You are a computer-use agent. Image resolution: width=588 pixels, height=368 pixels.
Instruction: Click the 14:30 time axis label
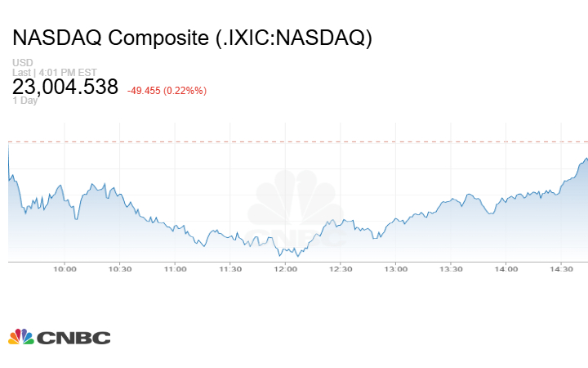tap(561, 269)
